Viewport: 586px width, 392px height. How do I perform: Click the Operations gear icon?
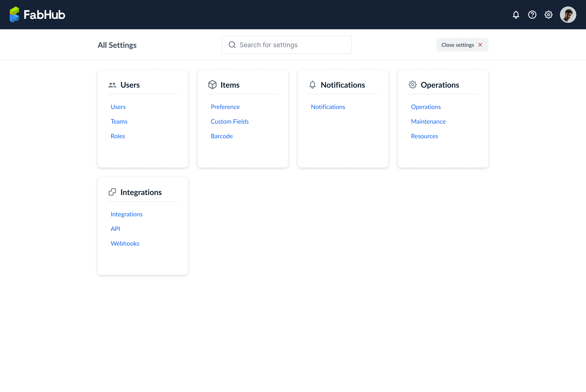click(412, 85)
